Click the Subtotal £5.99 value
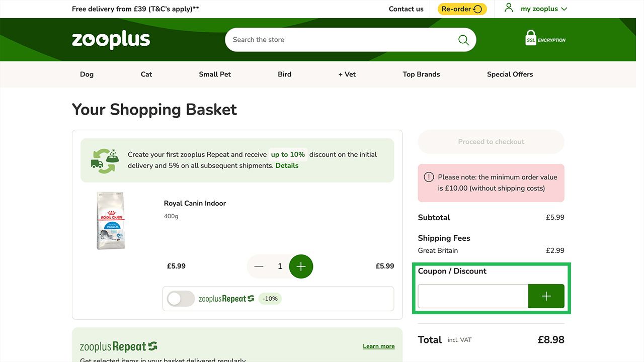The height and width of the screenshot is (362, 644). (x=555, y=218)
